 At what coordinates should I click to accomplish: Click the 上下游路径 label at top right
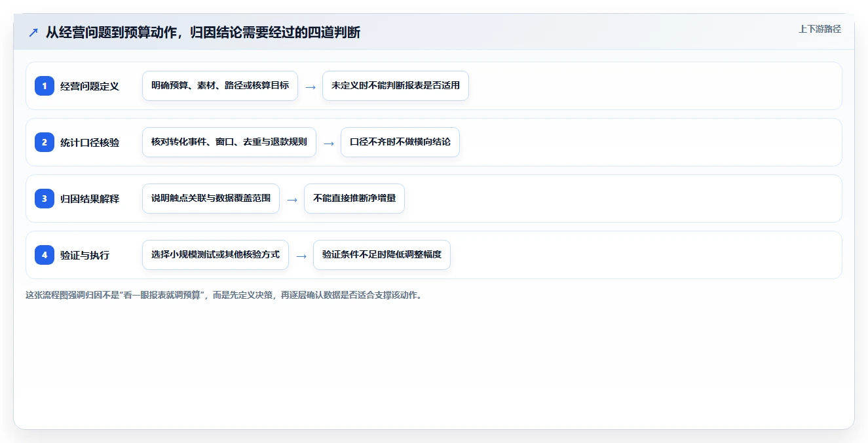click(820, 29)
